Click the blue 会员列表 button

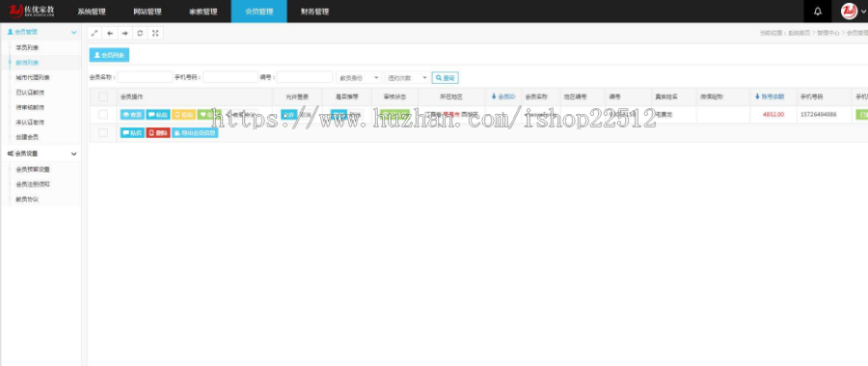point(109,55)
